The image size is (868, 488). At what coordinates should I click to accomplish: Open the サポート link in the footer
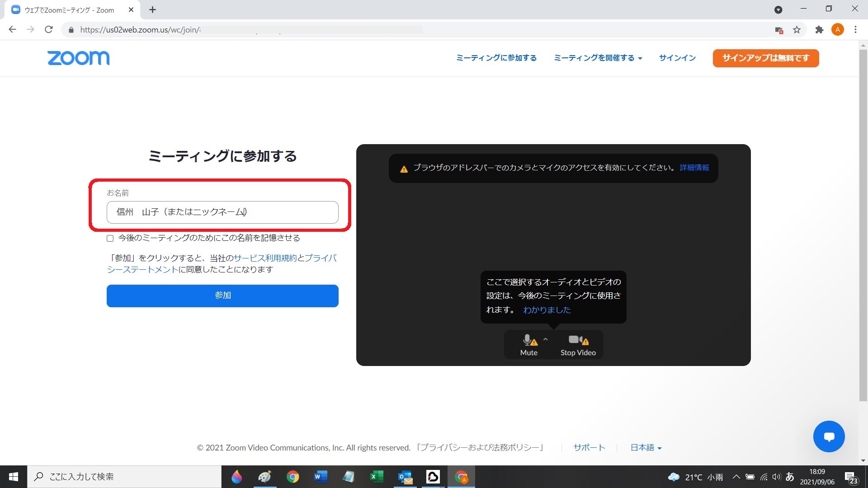589,447
